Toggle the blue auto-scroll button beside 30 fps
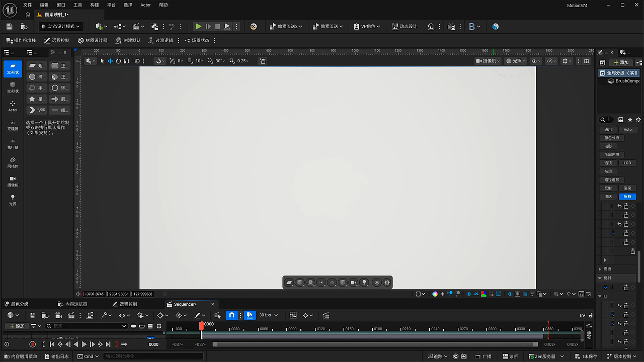The width and height of the screenshot is (644, 362). pyautogui.click(x=250, y=315)
